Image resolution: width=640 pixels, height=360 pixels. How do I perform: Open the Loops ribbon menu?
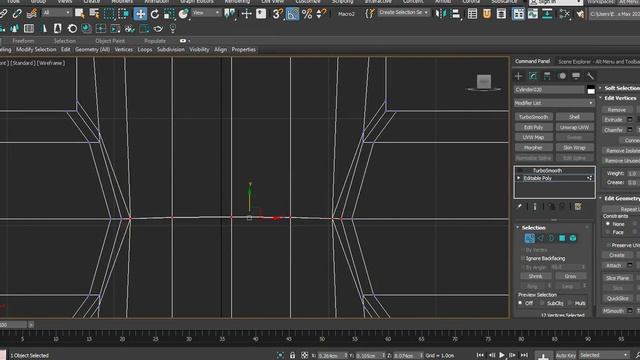click(144, 50)
